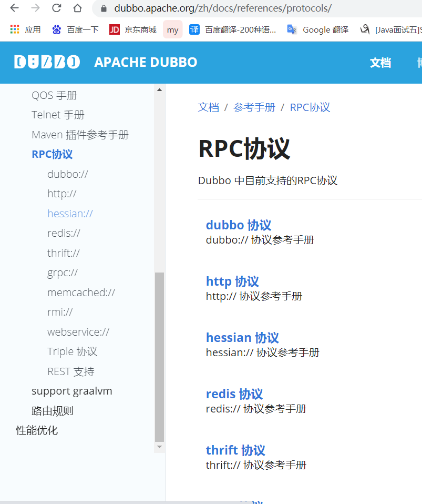Open the dubbo 协议 link

coord(238,225)
